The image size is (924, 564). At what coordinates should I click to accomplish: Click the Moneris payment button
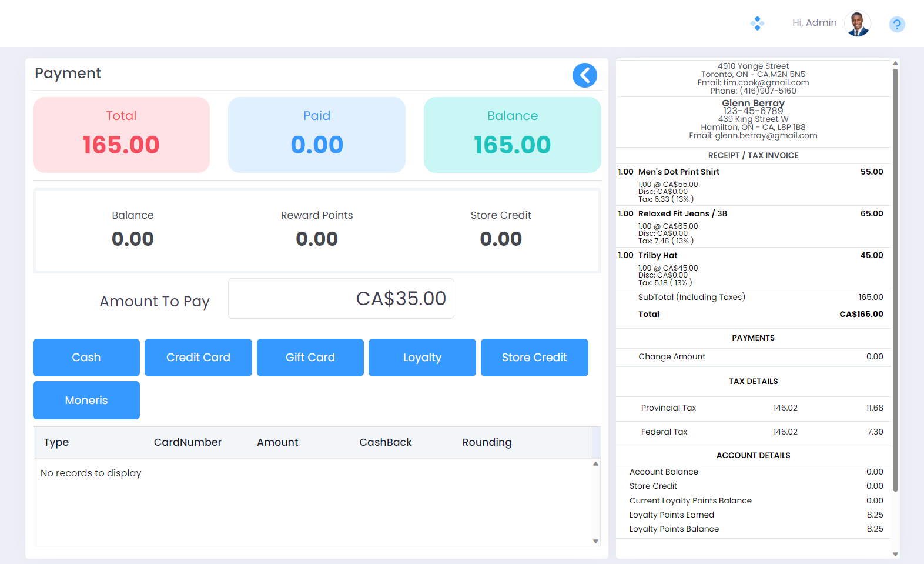86,401
